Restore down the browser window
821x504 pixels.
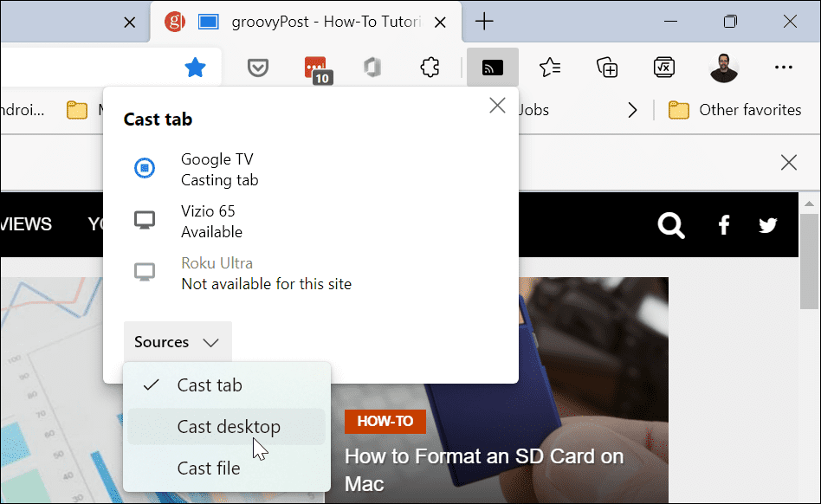[x=730, y=22]
